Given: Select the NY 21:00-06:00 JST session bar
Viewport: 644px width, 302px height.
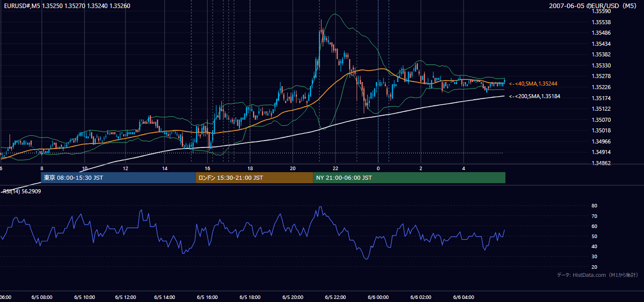Looking at the screenshot, I should 409,178.
